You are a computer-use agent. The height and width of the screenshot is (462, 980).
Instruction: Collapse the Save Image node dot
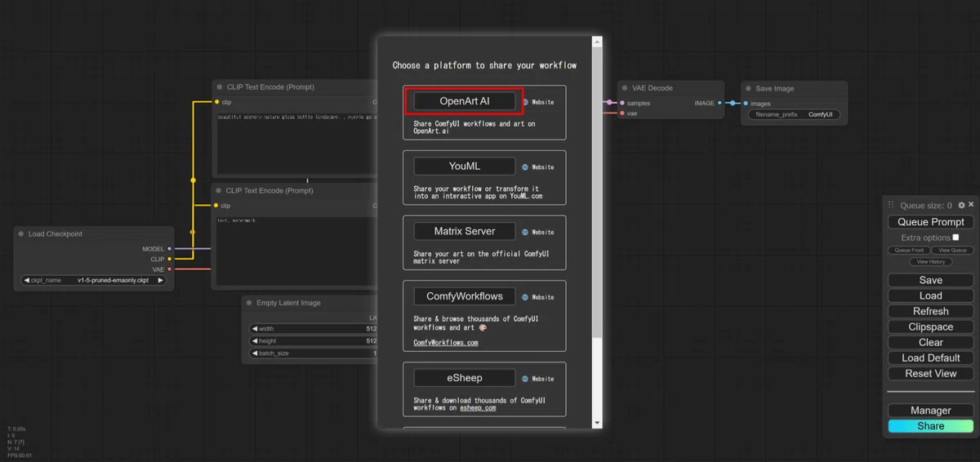pos(748,88)
